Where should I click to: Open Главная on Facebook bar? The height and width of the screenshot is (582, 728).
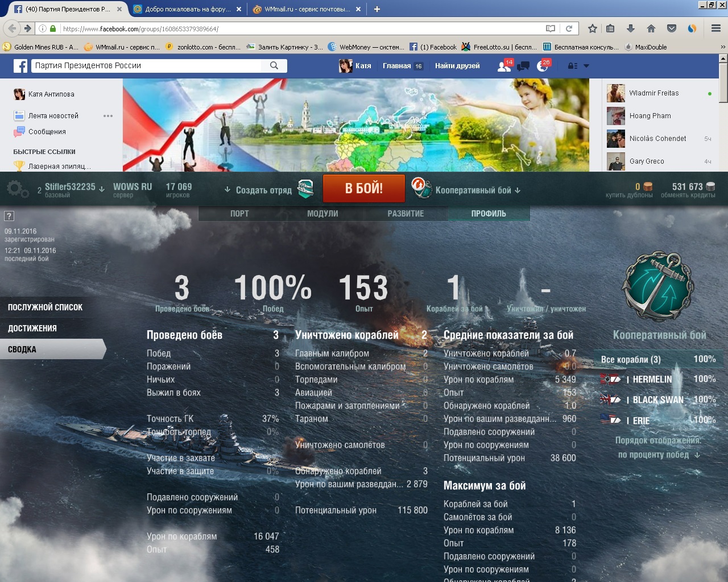(x=396, y=66)
